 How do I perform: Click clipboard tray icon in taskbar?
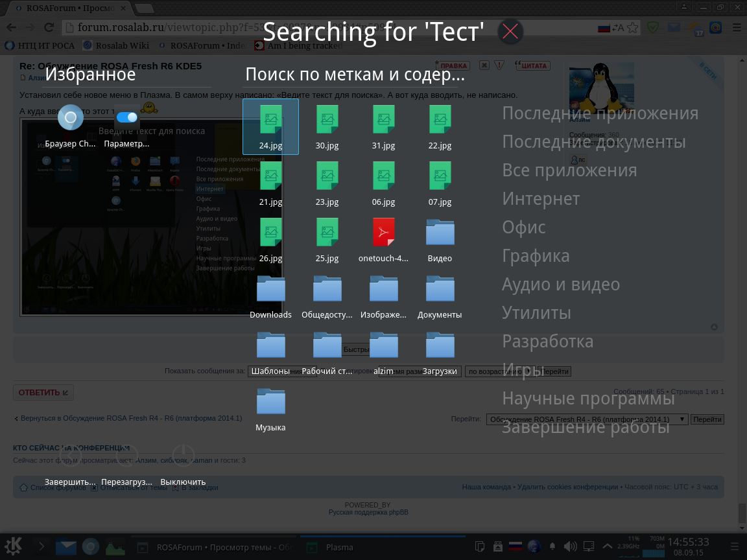tap(480, 546)
